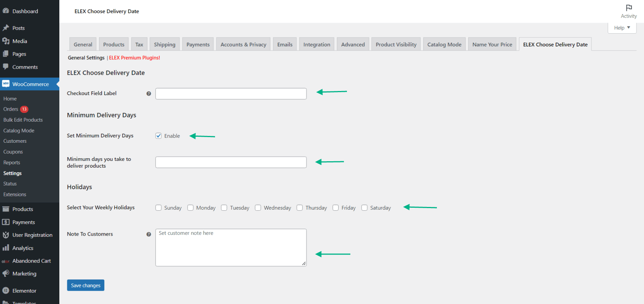Image resolution: width=644 pixels, height=304 pixels.
Task: Open the Reports submenu link
Action: (x=12, y=162)
